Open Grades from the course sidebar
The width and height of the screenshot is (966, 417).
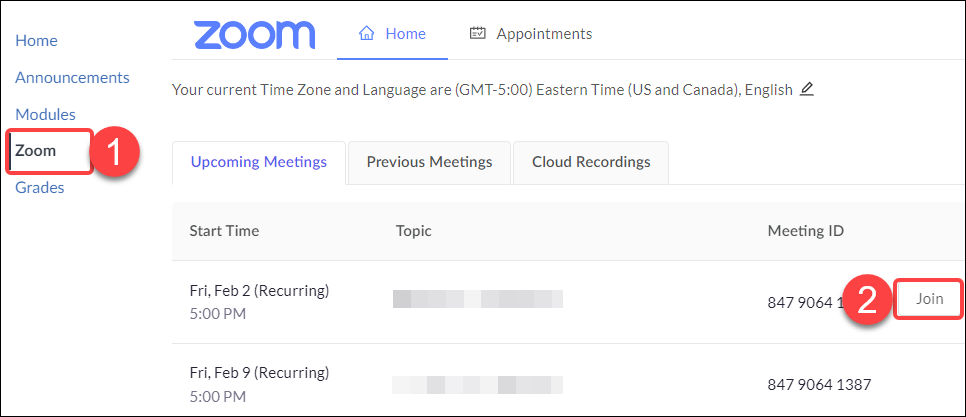tap(39, 187)
